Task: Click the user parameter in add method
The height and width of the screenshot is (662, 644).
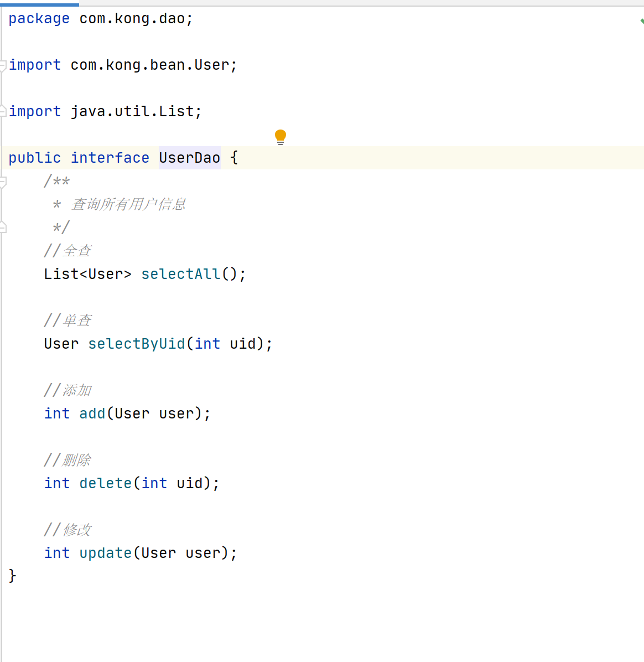Action: tap(176, 414)
